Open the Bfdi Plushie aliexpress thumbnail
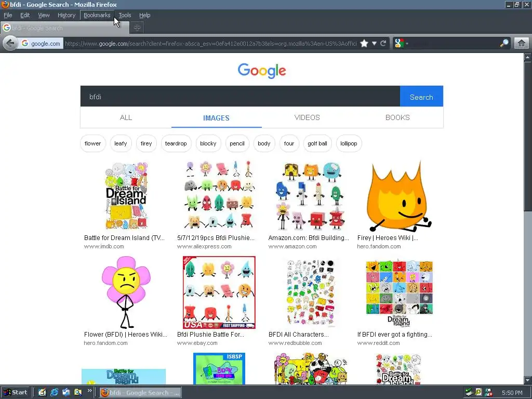532x399 pixels. [219, 194]
